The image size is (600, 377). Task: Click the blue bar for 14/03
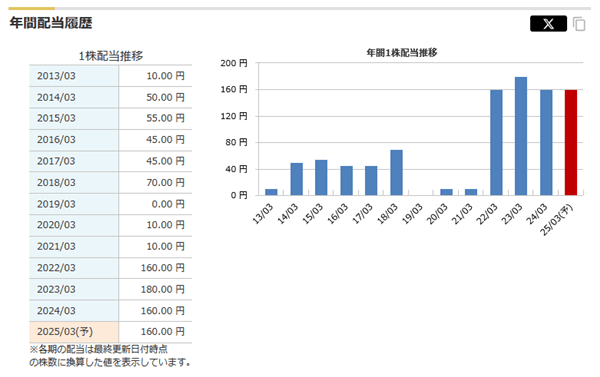coord(297,179)
